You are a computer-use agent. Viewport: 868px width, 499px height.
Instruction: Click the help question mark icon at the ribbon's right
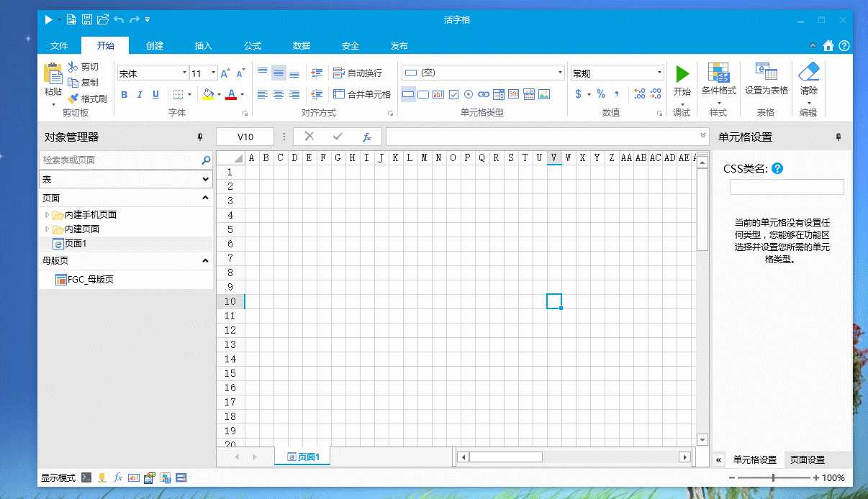coord(844,45)
